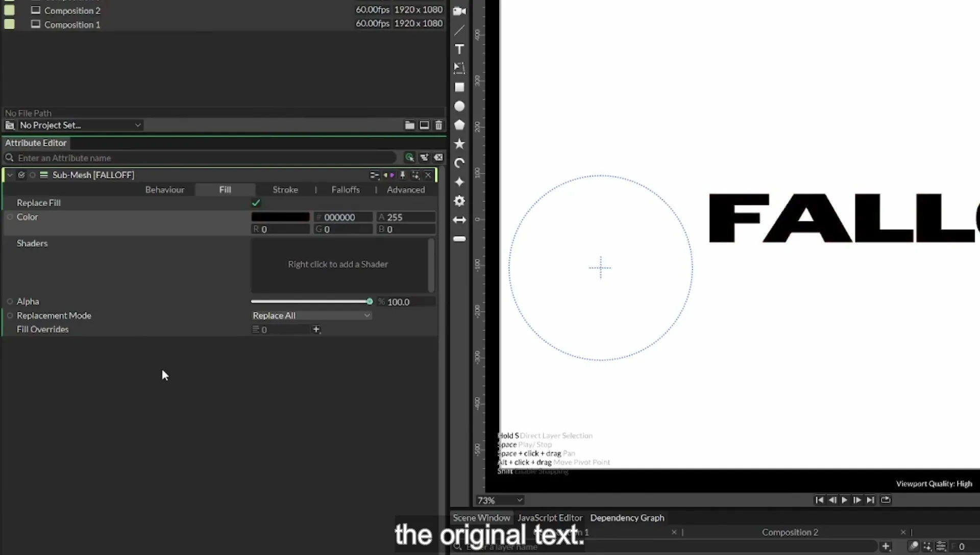Screen dimensions: 980x555
Task: Jump to the first frame
Action: click(x=819, y=500)
